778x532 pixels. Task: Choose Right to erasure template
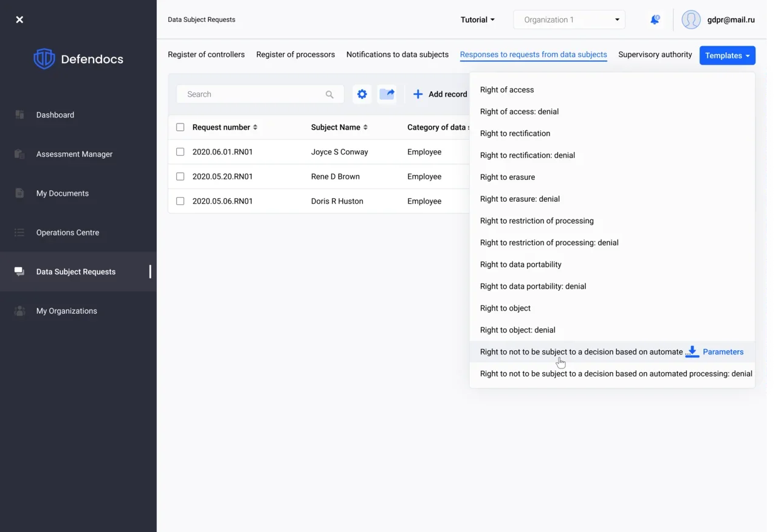[x=508, y=177]
